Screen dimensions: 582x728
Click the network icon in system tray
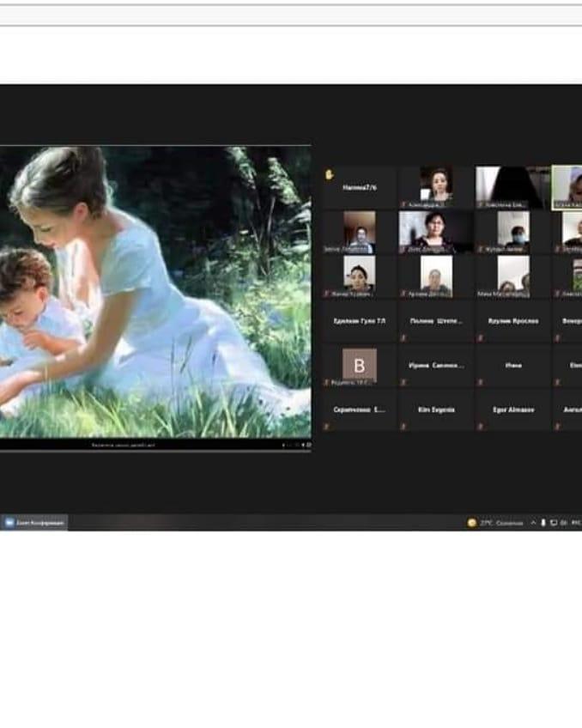pos(553,523)
